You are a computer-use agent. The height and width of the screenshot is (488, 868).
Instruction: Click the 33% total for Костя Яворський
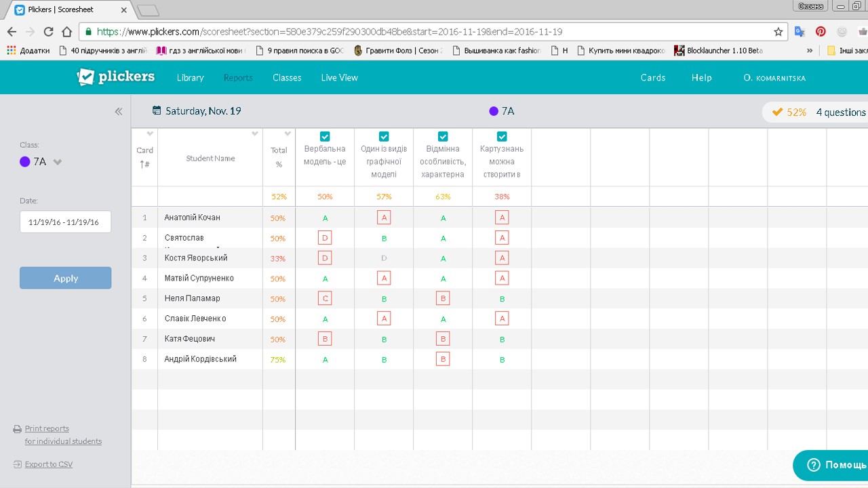[x=278, y=258]
